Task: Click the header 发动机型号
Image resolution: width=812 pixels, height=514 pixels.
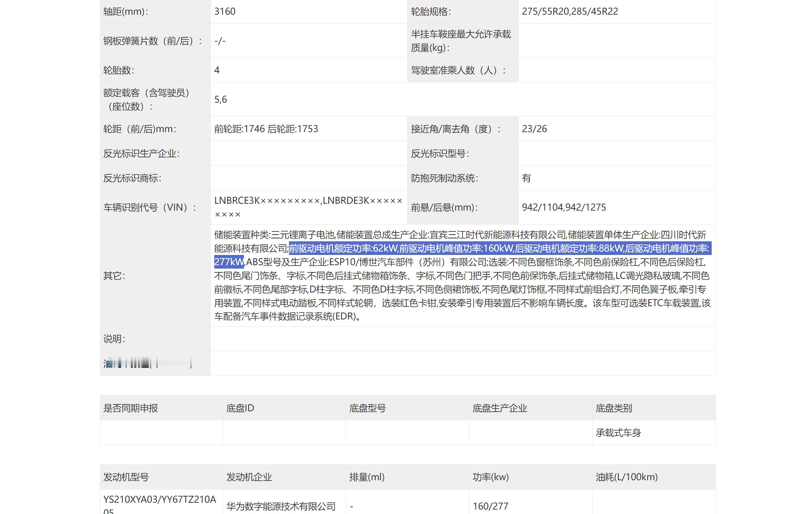Action: [x=126, y=477]
